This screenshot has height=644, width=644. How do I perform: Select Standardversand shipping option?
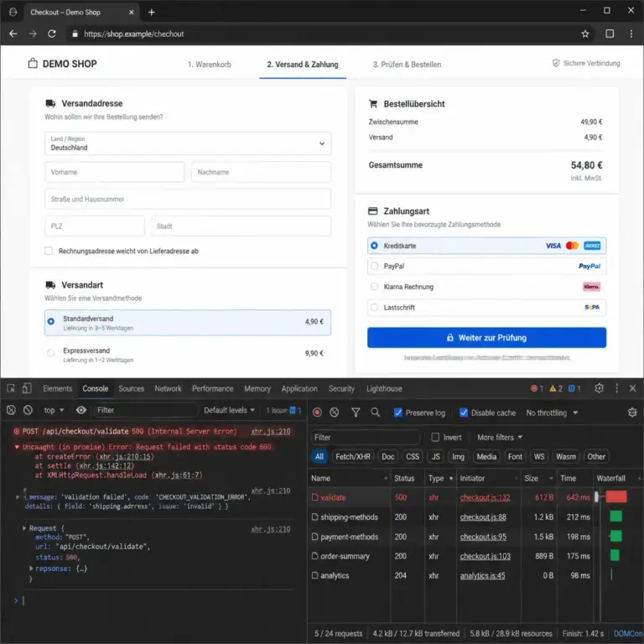188,322
